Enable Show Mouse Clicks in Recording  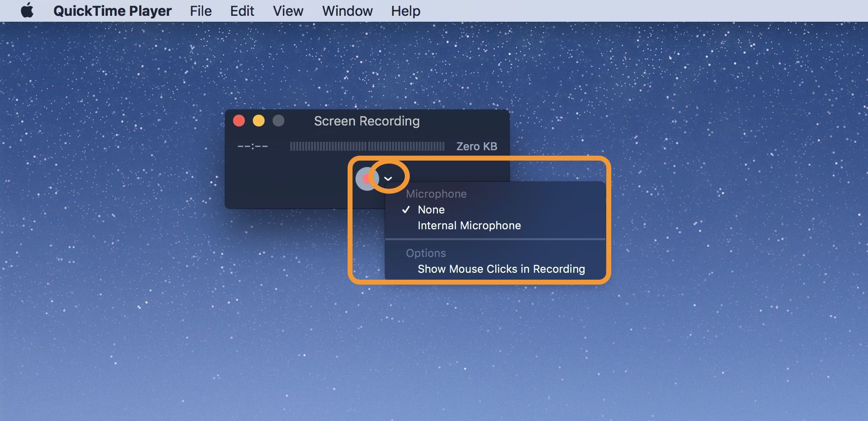tap(501, 269)
